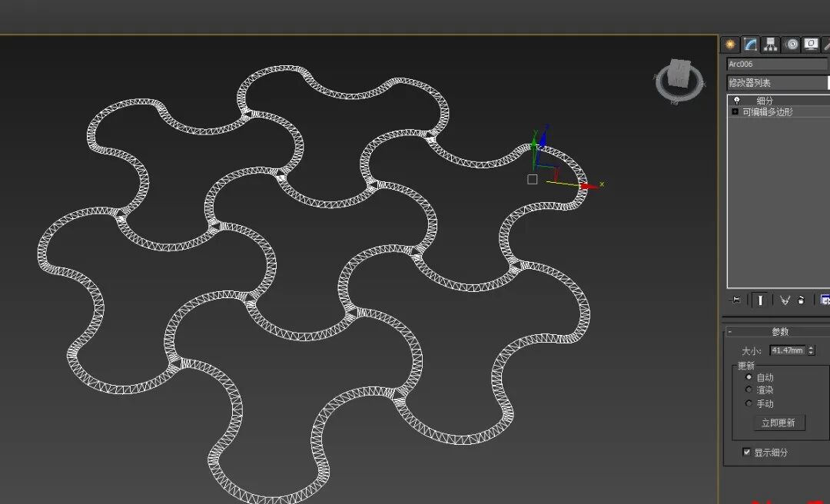The image size is (830, 504).
Task: Open the Motion panel tab
Action: pyautogui.click(x=791, y=45)
